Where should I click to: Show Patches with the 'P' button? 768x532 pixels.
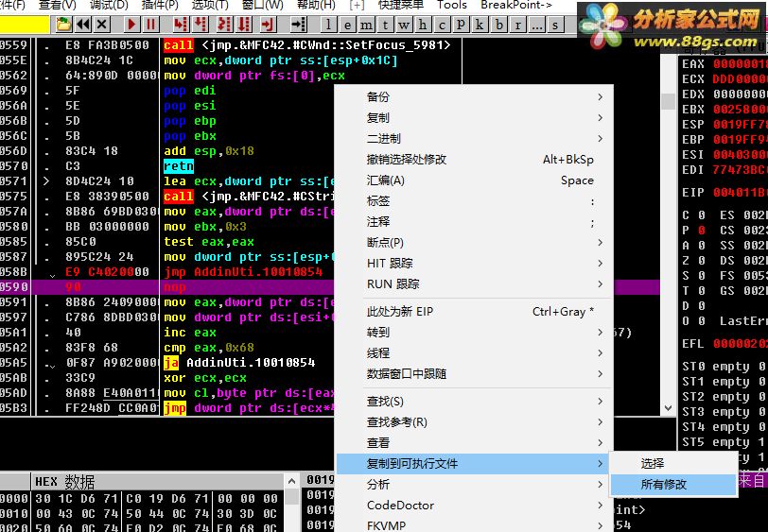click(461, 24)
